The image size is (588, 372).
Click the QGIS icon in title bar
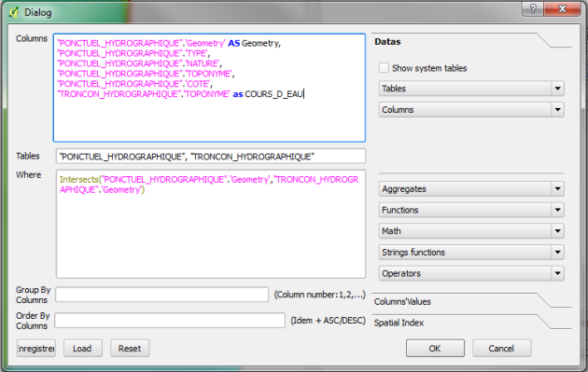pos(14,12)
